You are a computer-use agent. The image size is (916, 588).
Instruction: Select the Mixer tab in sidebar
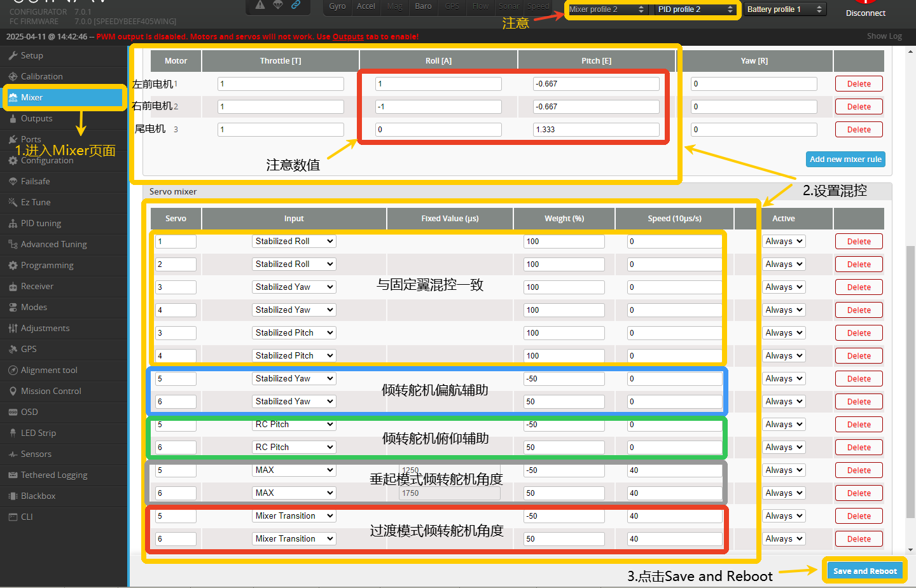pyautogui.click(x=64, y=97)
